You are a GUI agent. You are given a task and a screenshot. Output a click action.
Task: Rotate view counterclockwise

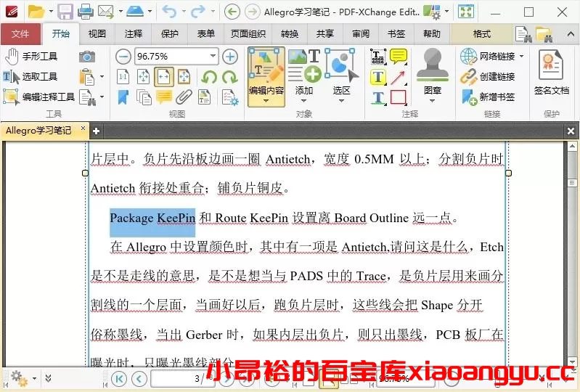(209, 77)
